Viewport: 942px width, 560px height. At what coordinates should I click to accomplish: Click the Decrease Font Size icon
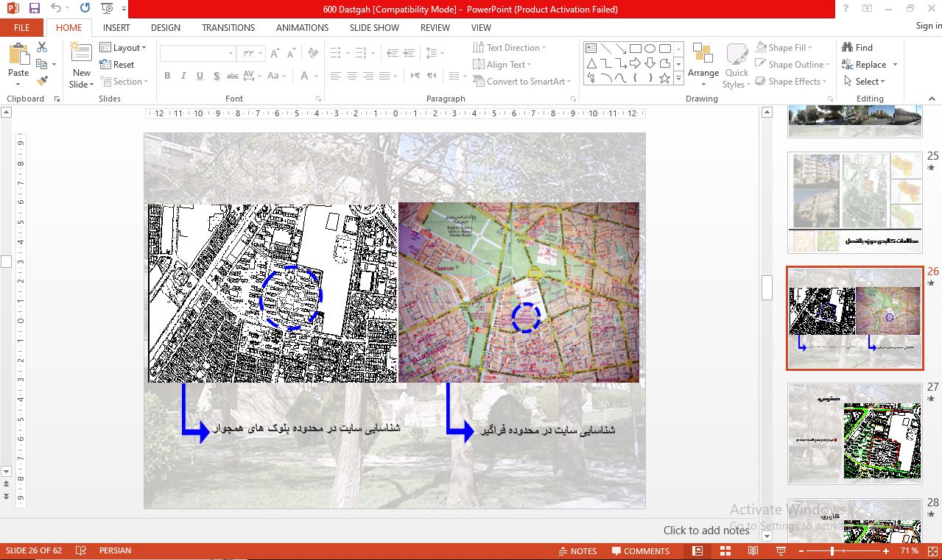(x=291, y=54)
